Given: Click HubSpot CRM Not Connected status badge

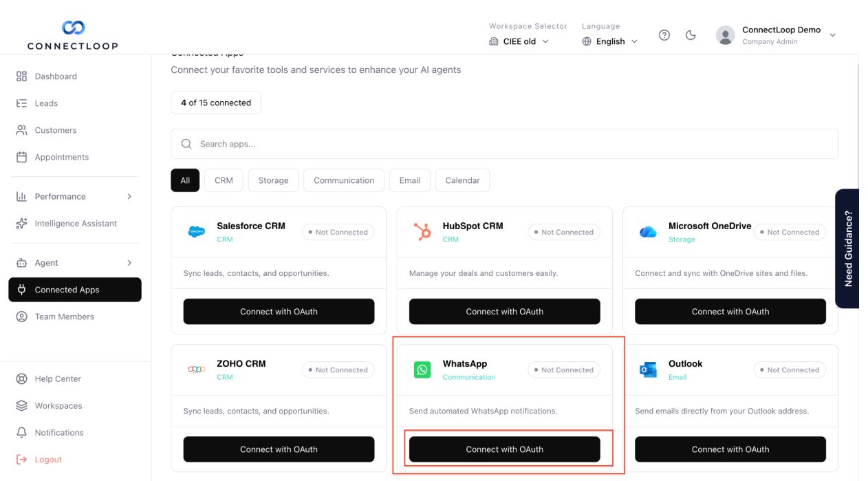Looking at the screenshot, I should (x=564, y=232).
